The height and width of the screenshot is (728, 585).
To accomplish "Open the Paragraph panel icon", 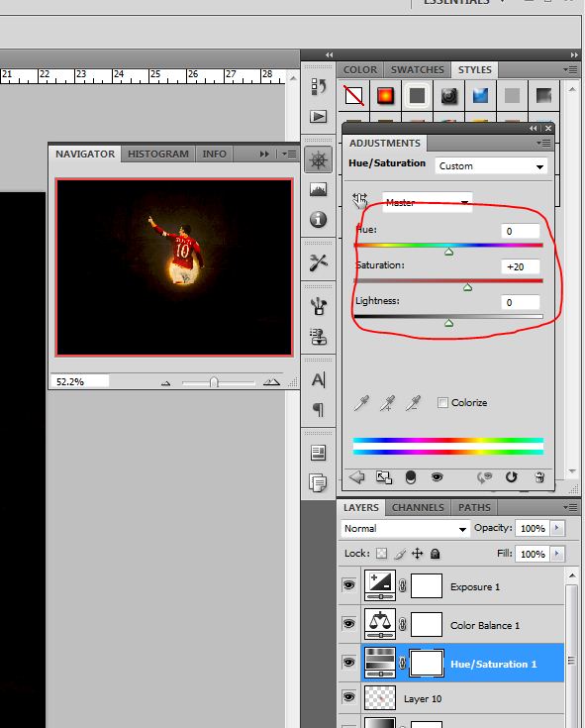I will (x=319, y=409).
